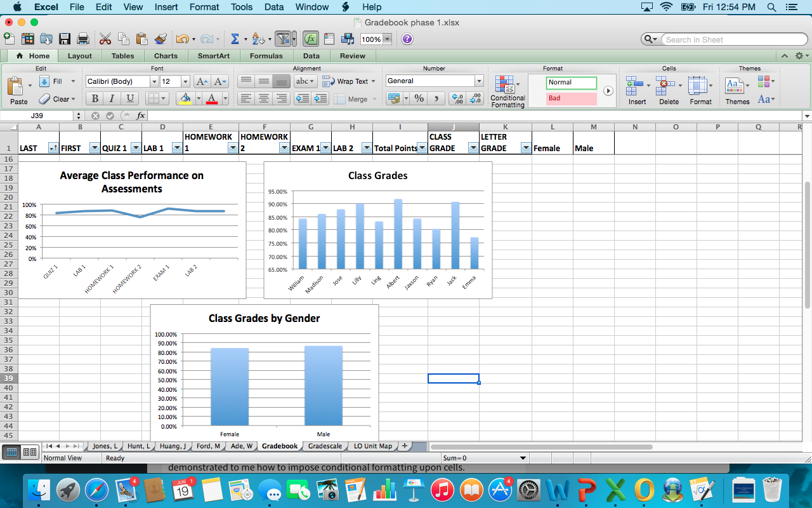Click the Print icon in toolbar
812x508 pixels.
pyautogui.click(x=82, y=39)
